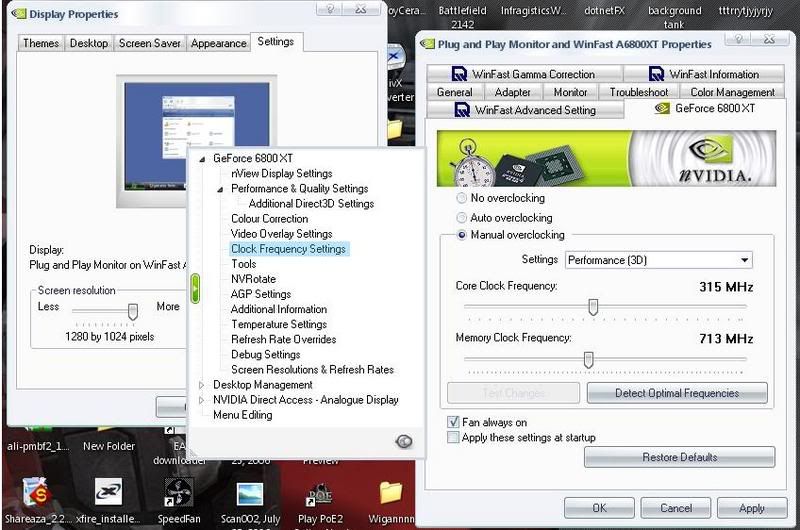Expand the NVIDIA Direct Access node
This screenshot has height=530, width=800.
point(202,400)
